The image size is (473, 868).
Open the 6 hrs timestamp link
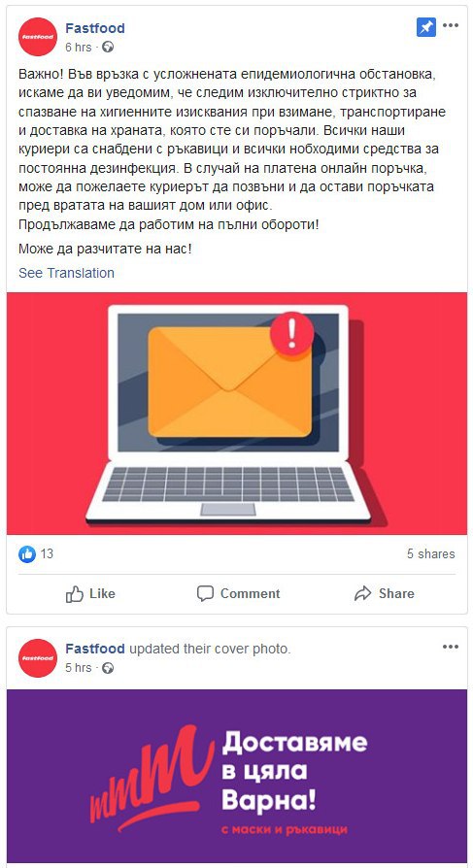pos(78,48)
